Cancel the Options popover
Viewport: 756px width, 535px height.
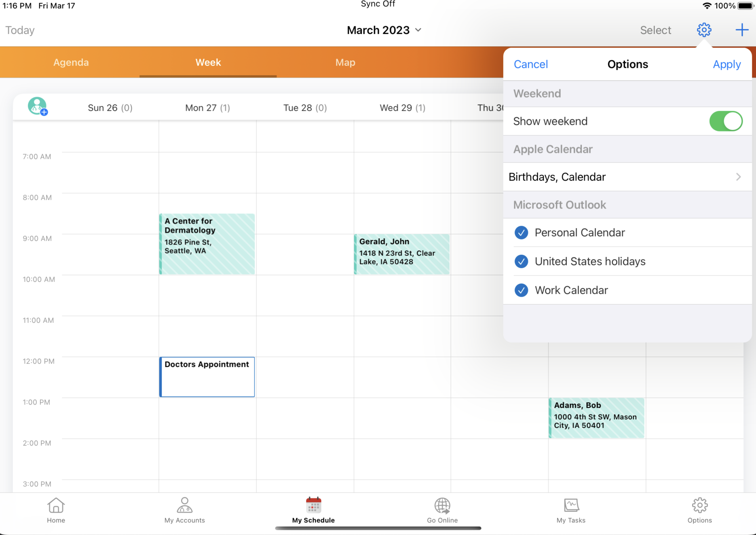tap(530, 64)
